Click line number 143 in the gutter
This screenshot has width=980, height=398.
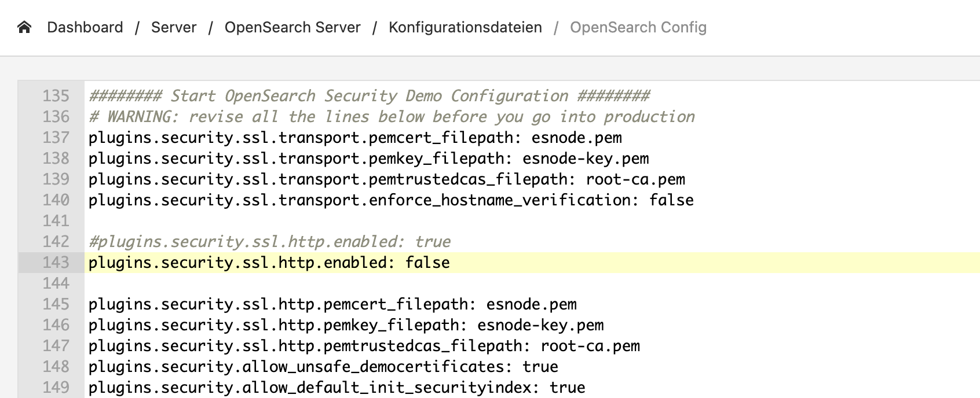56,263
